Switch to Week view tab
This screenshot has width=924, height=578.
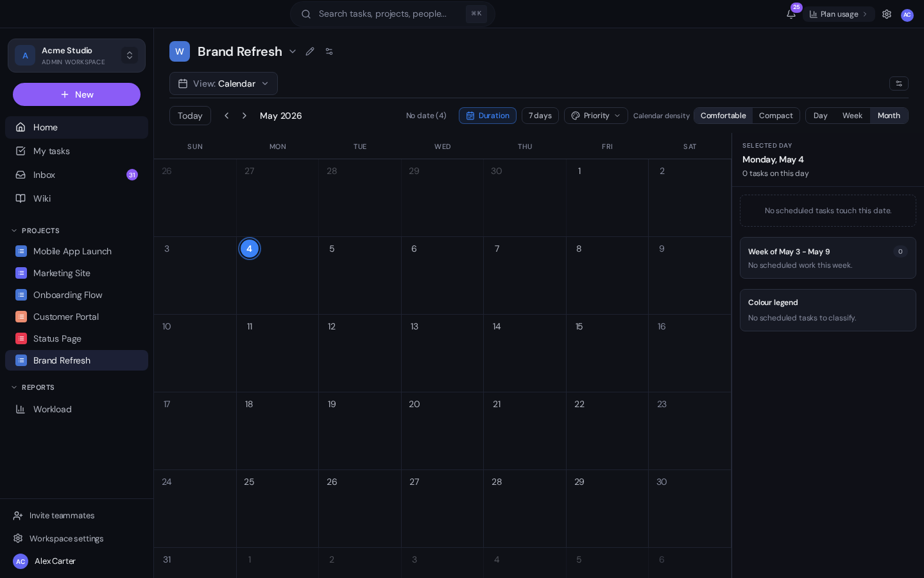pyautogui.click(x=852, y=116)
